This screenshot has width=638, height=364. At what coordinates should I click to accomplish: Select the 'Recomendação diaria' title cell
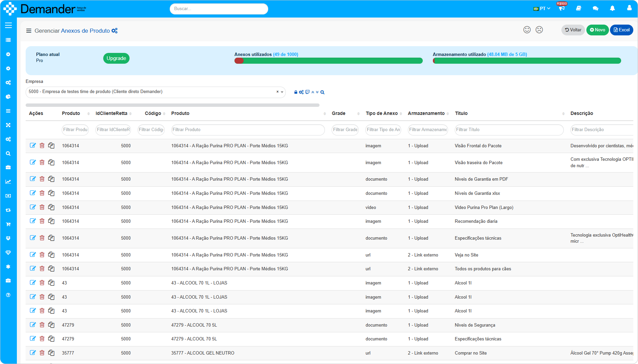[x=476, y=221]
